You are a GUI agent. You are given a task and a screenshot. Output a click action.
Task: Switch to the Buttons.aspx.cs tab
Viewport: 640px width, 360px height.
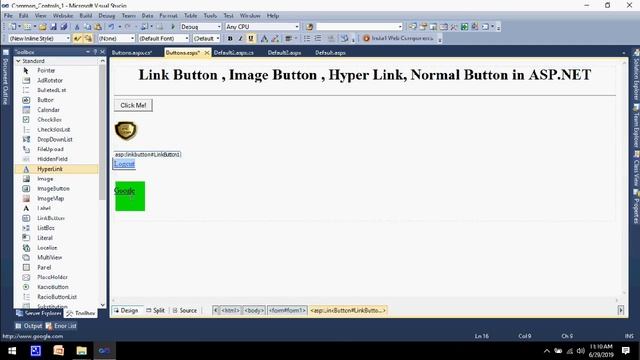pyautogui.click(x=132, y=53)
